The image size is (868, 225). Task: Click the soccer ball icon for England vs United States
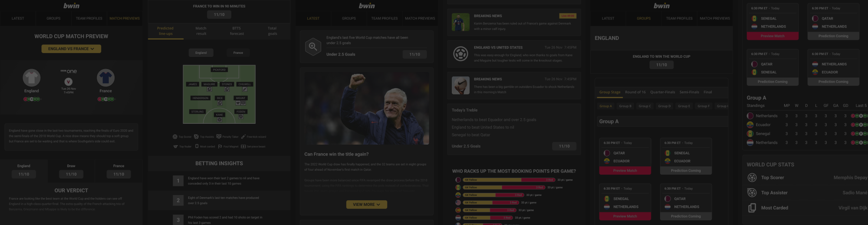[460, 54]
